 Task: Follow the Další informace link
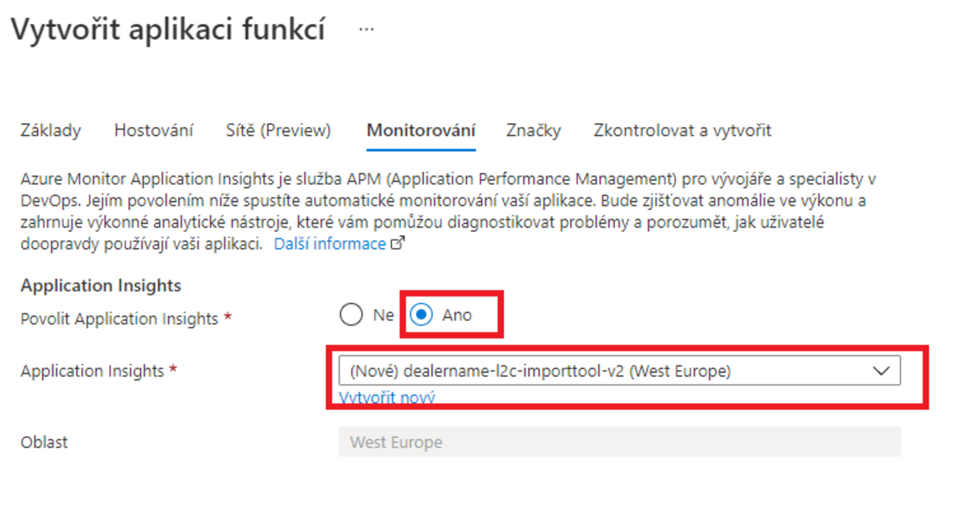[x=329, y=244]
